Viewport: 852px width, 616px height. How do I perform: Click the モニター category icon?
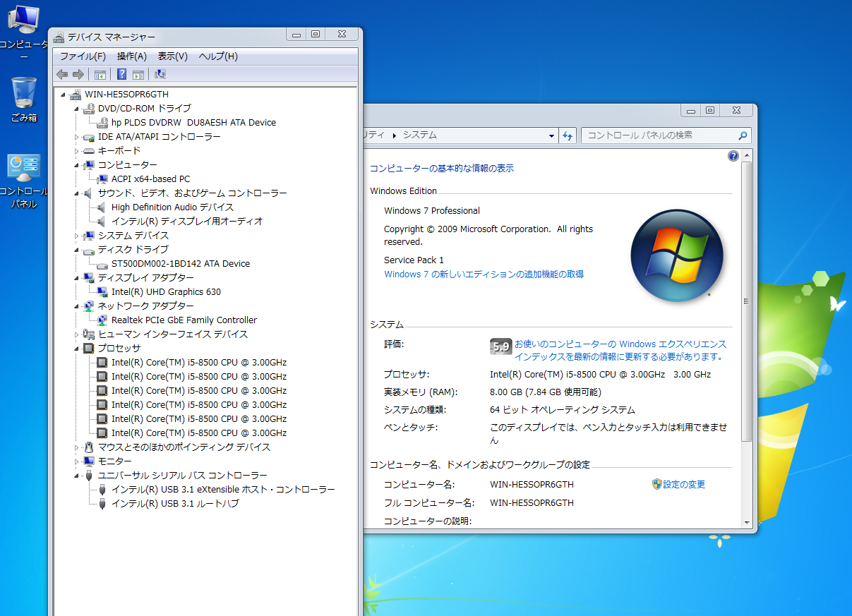pos(88,461)
